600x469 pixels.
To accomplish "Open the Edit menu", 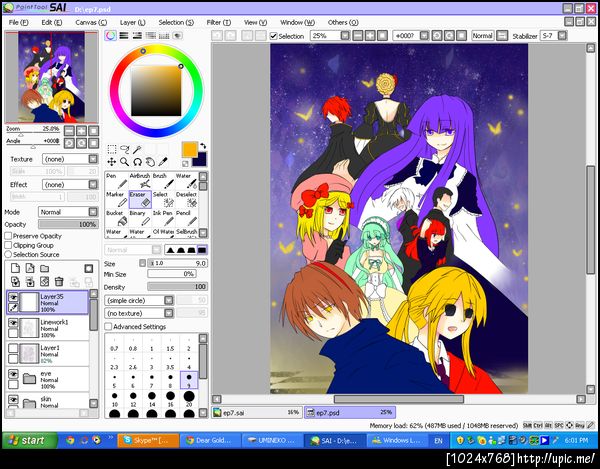I will click(x=52, y=23).
